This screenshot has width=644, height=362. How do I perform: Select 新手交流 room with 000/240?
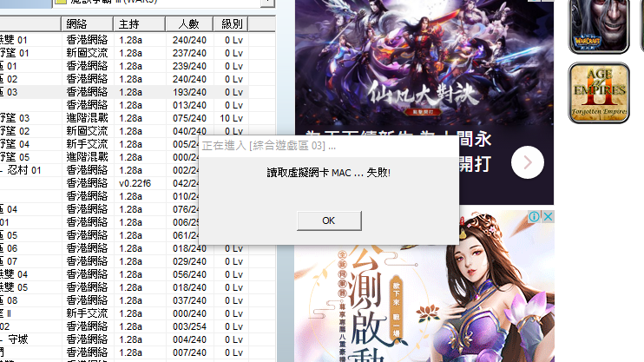(x=138, y=313)
